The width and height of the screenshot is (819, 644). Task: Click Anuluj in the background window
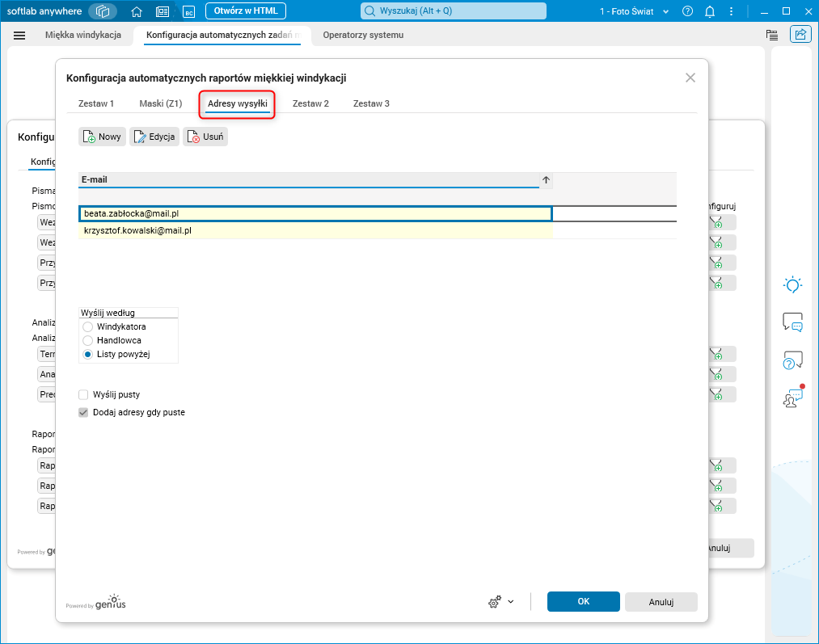pyautogui.click(x=731, y=548)
